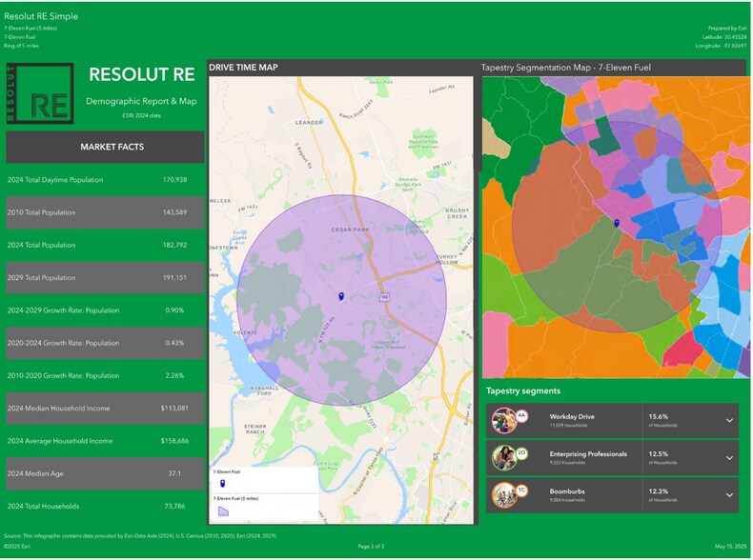Image resolution: width=753 pixels, height=560 pixels.
Task: Click the STEINER RANCH label on map
Action: 255,429
